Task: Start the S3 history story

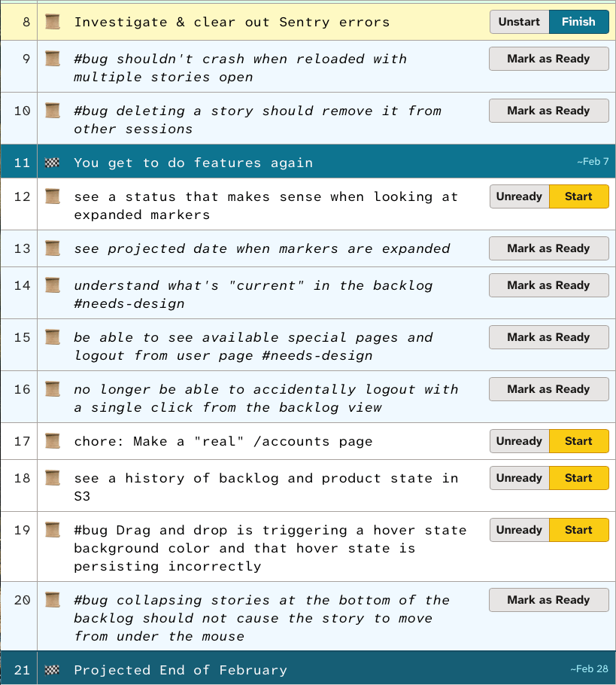Action: click(x=578, y=478)
